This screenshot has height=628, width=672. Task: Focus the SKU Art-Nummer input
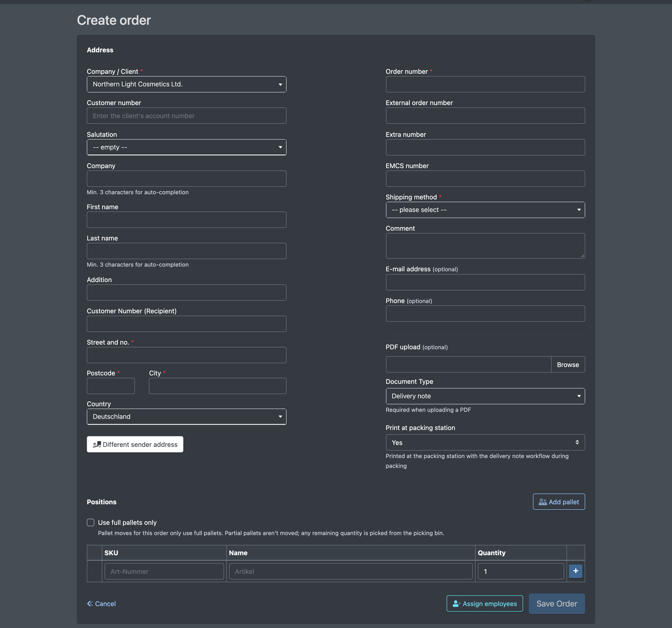click(164, 571)
